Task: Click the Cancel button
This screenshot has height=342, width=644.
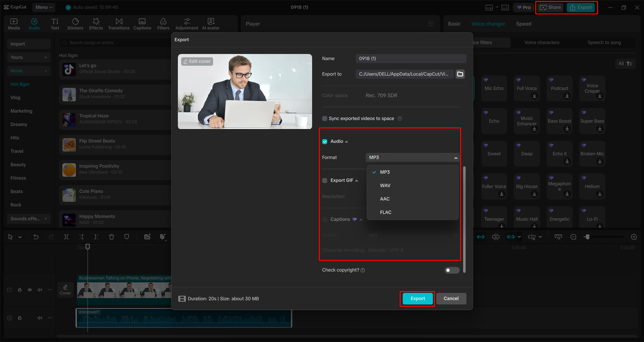Action: 451,298
